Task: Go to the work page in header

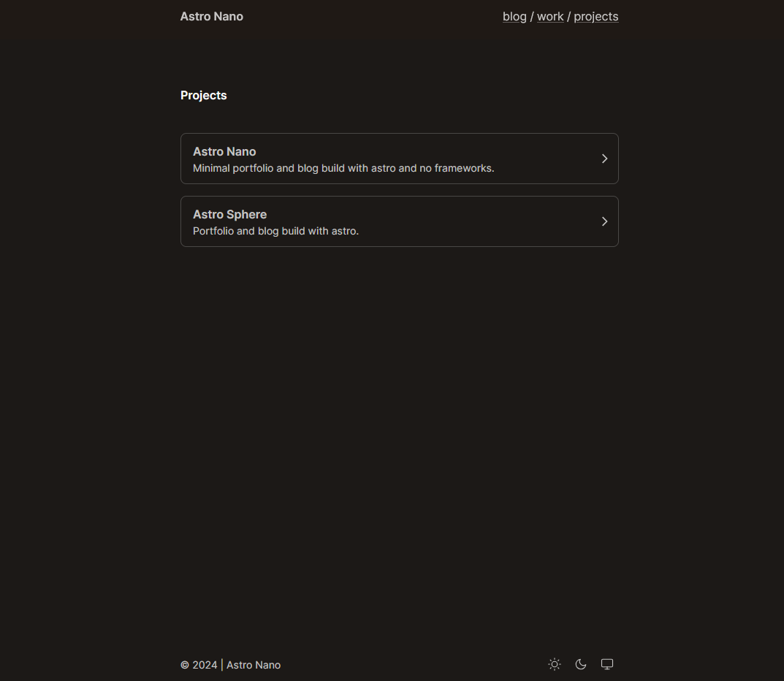Action: pos(550,17)
